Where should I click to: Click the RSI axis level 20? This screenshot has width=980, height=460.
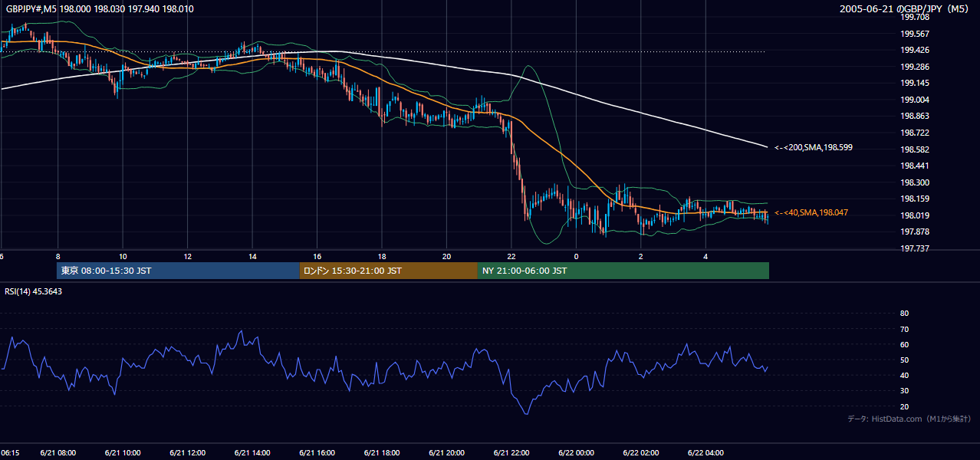pos(904,406)
